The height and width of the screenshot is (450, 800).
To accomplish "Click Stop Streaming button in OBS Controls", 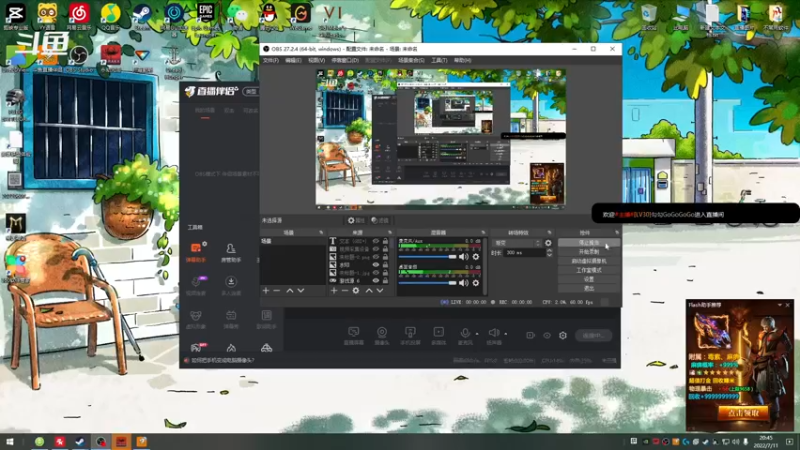I will [589, 243].
